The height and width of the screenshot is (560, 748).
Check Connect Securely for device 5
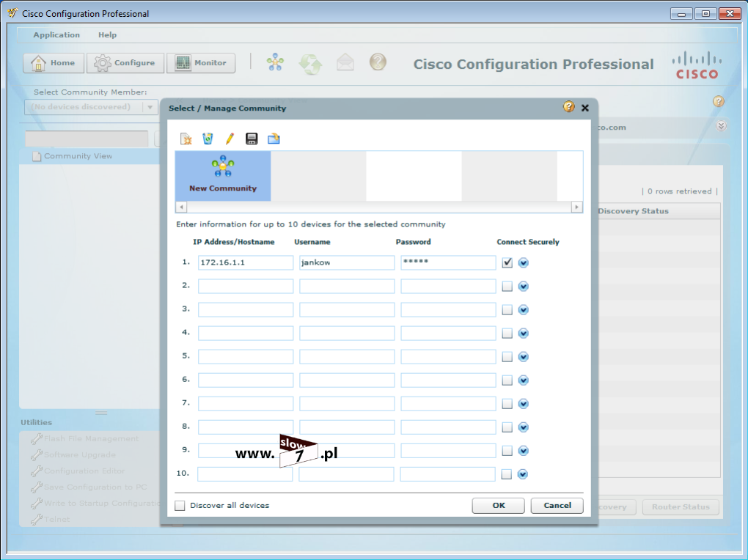(507, 357)
